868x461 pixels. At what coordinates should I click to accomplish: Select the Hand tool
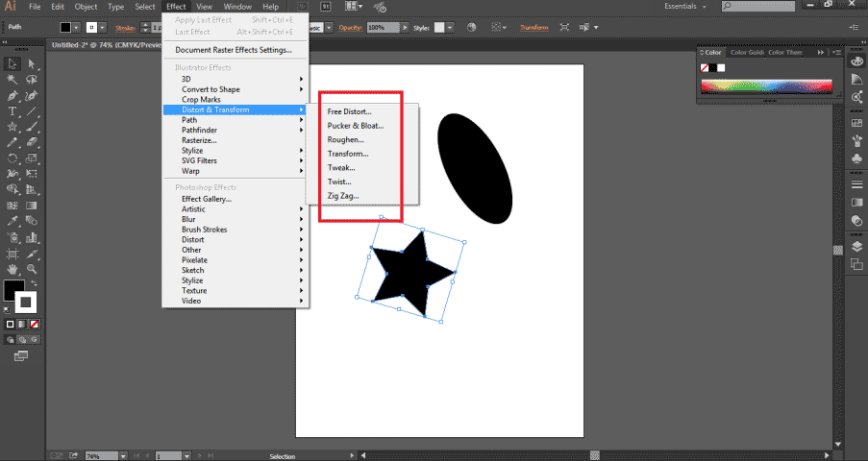[12, 270]
